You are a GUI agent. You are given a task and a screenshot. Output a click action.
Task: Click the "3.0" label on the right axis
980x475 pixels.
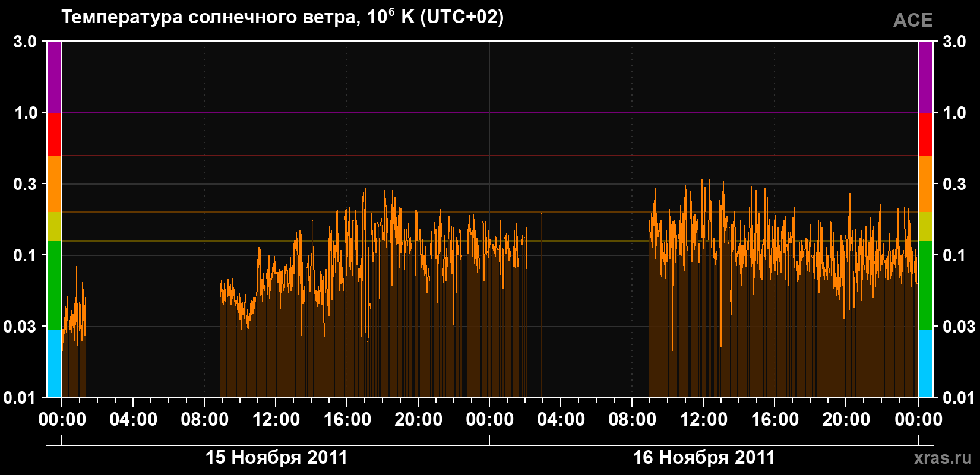click(954, 42)
